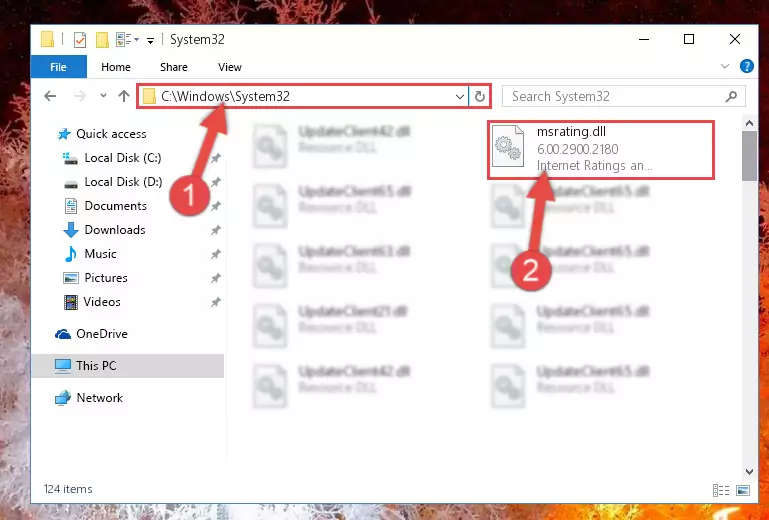
Task: Open Local Disk (D:) in sidebar
Action: click(123, 182)
